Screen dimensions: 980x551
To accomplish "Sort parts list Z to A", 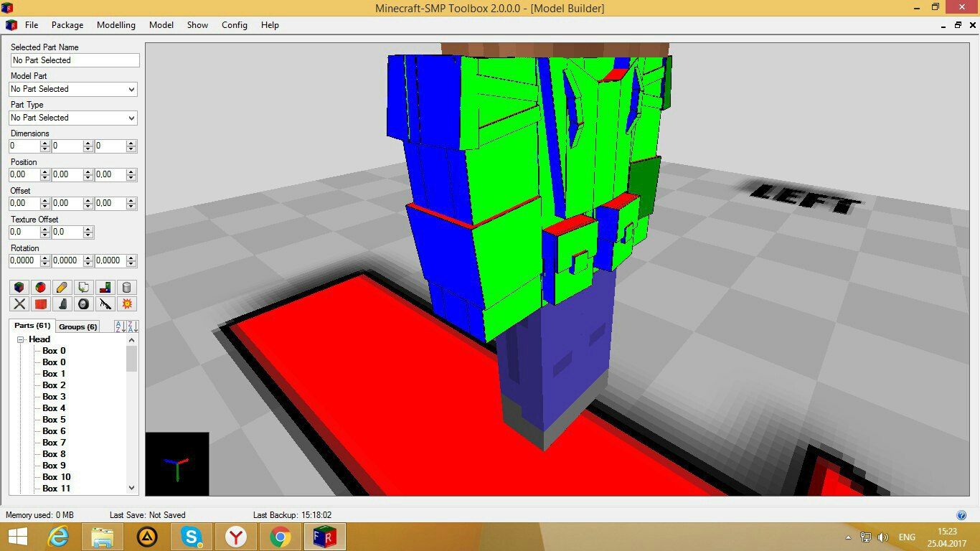I will (x=132, y=326).
